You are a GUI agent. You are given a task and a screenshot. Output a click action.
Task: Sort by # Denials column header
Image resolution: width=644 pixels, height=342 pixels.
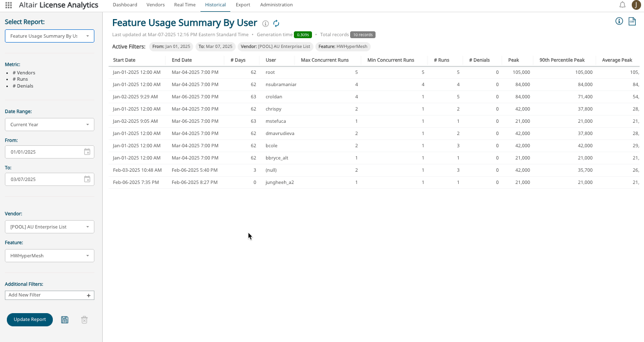tap(479, 60)
